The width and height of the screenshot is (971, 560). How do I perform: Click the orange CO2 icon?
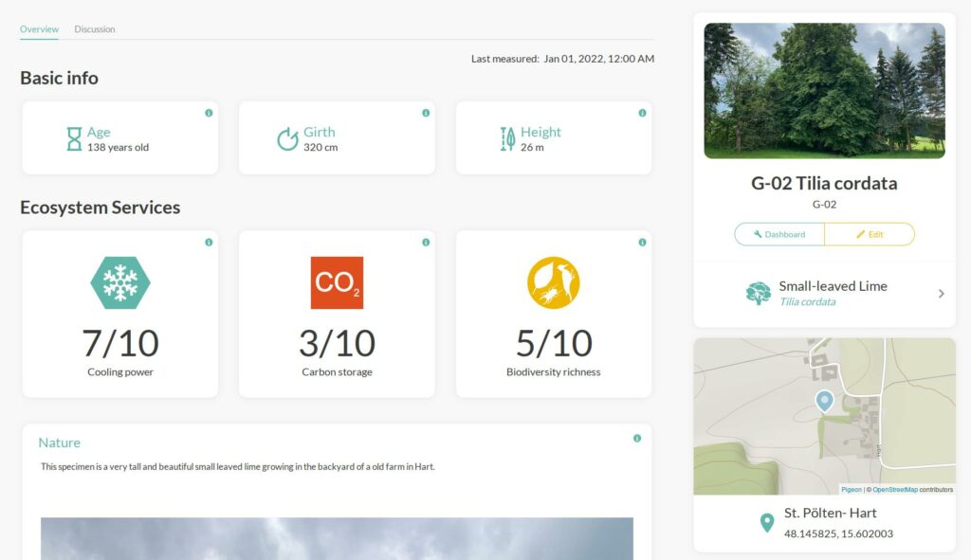tap(337, 282)
